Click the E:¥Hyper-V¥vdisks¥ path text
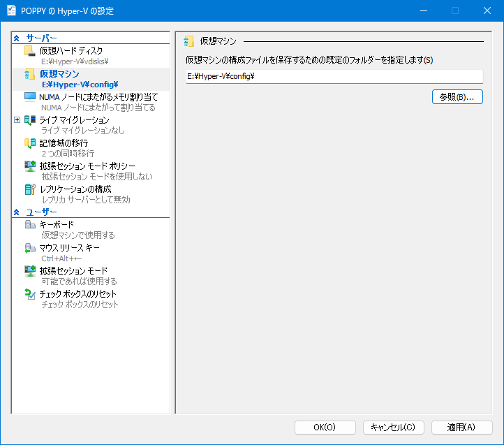 75,61
